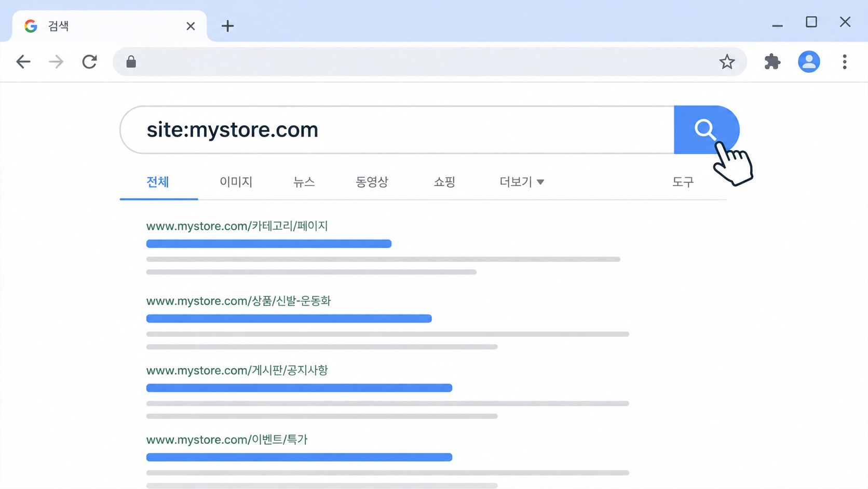Switch to the 이미지 tab
The width and height of the screenshot is (868, 489).
coord(236,182)
